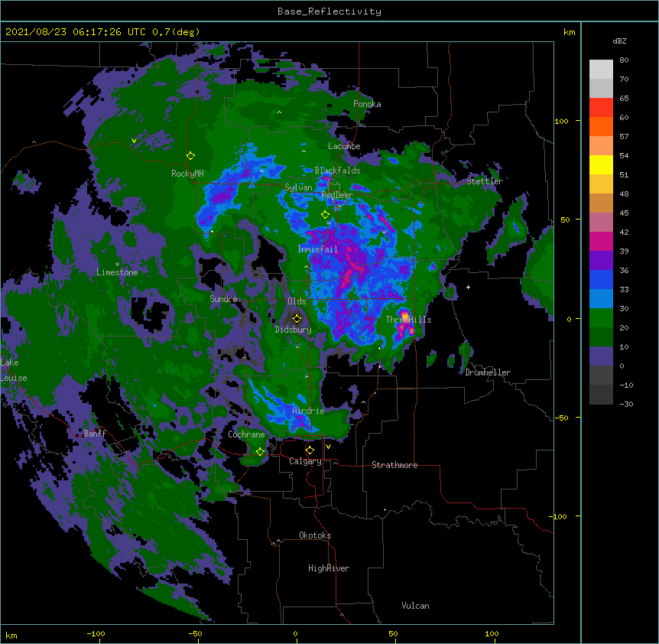This screenshot has width=659, height=644.
Task: Click the Banff town label
Action: click(x=95, y=434)
